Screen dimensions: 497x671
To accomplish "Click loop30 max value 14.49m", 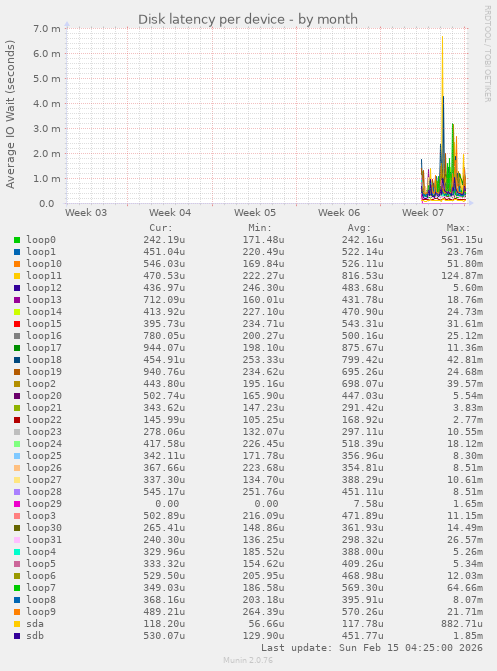I will click(x=465, y=528).
